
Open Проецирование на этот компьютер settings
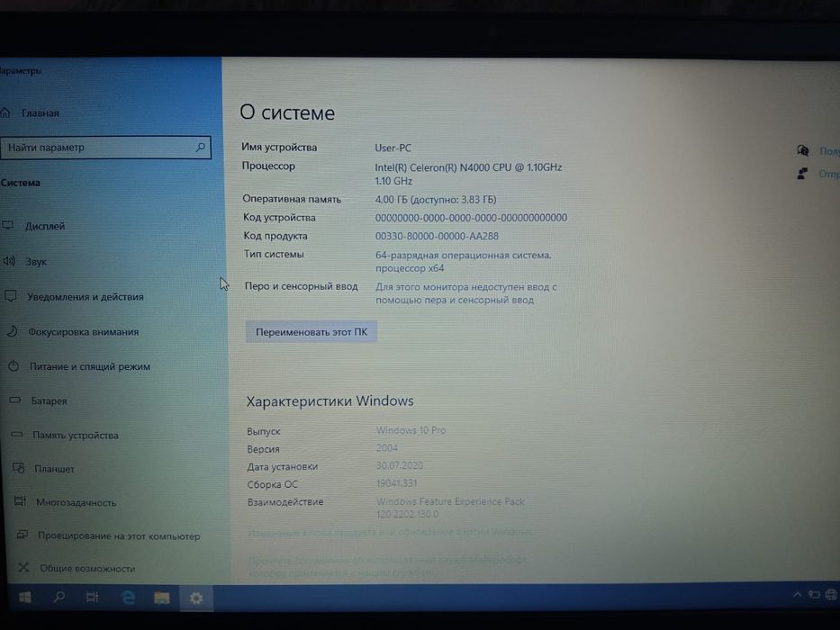119,535
